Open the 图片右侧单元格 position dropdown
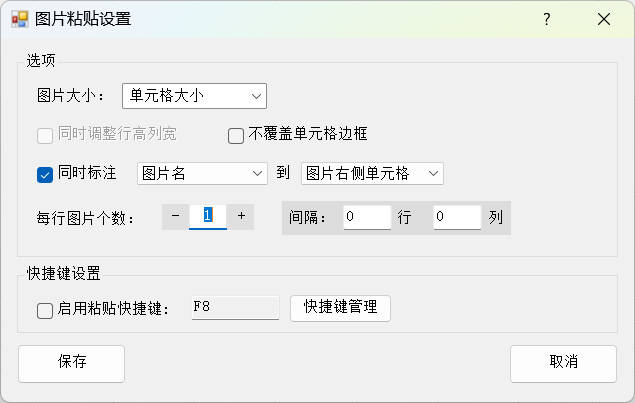This screenshot has height=403, width=635. (x=372, y=174)
